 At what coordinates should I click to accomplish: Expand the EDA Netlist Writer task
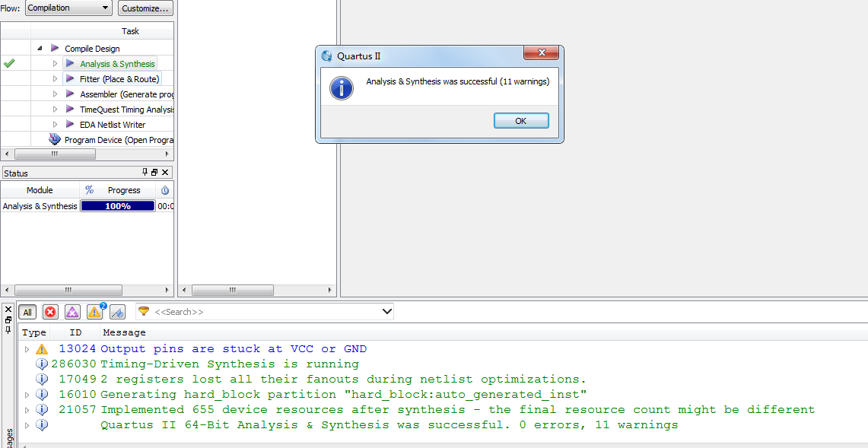[x=55, y=125]
